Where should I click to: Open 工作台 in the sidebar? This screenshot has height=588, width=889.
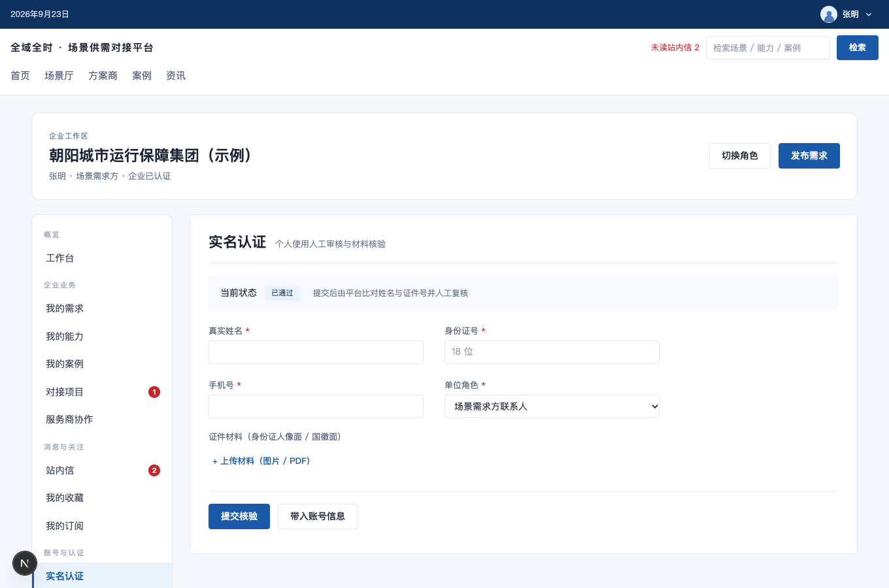(102, 258)
